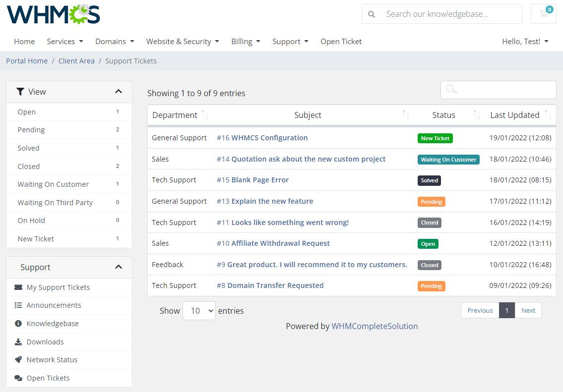Image resolution: width=563 pixels, height=392 pixels.
Task: Filter tickets by Open status
Action: [x=26, y=112]
